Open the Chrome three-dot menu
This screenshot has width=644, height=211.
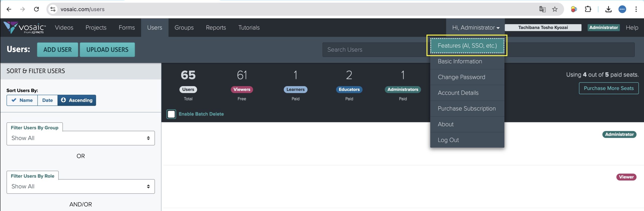636,9
